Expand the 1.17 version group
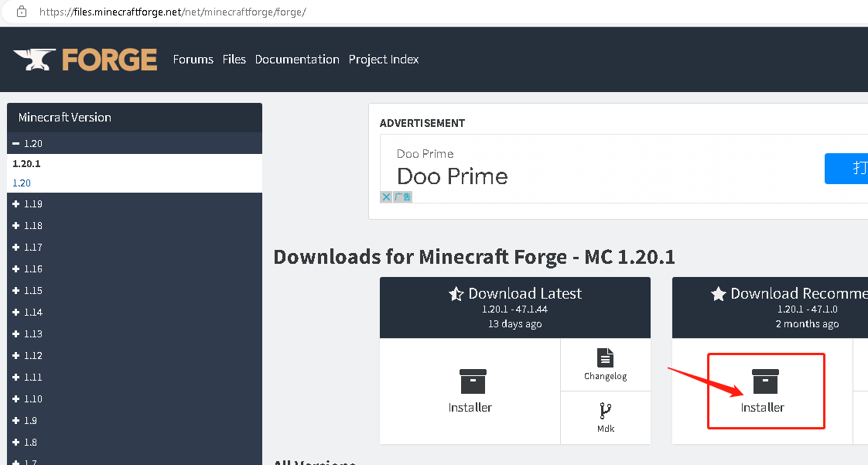This screenshot has width=868, height=465. click(135, 247)
